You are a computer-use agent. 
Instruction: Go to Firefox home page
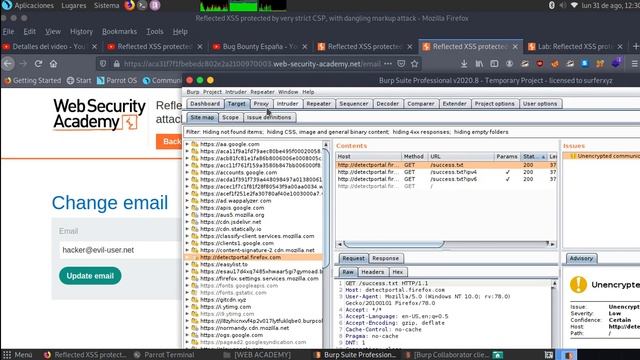[53, 64]
